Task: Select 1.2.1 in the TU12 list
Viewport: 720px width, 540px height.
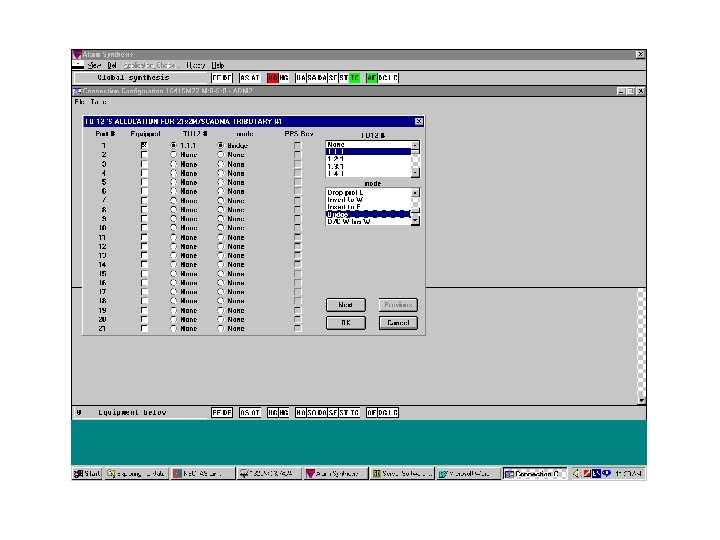Action: coord(368,159)
